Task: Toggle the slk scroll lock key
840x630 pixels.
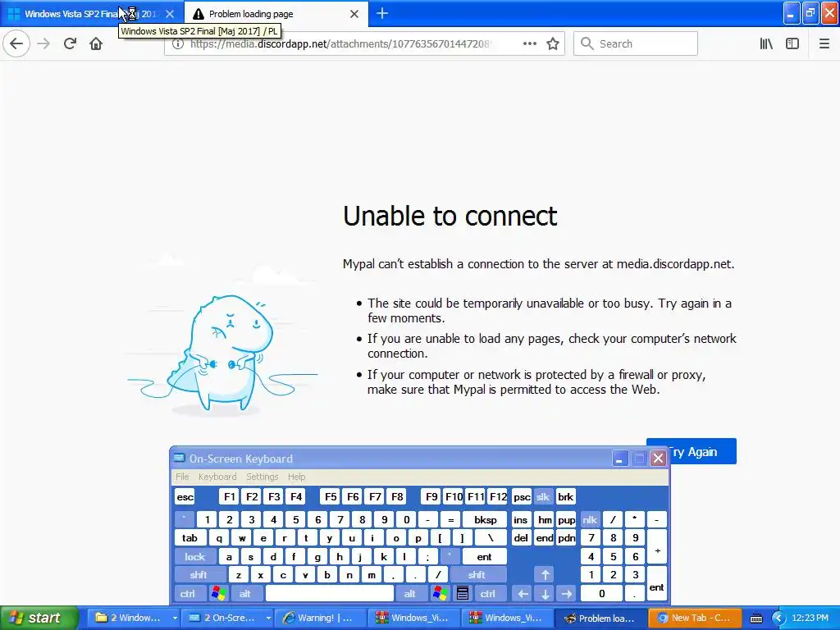Action: [543, 497]
